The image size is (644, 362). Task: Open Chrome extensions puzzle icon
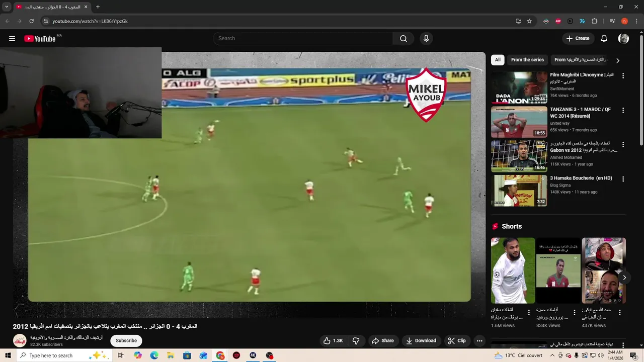pos(595,21)
